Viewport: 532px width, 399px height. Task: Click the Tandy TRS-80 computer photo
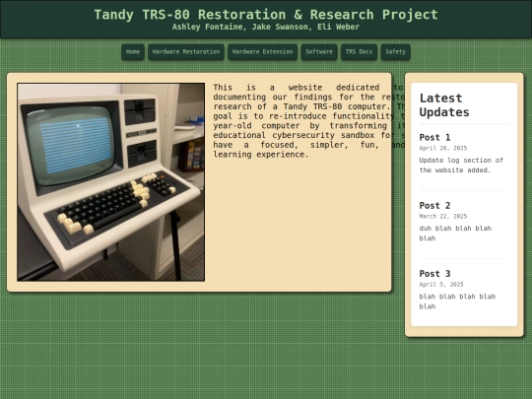coord(111,182)
